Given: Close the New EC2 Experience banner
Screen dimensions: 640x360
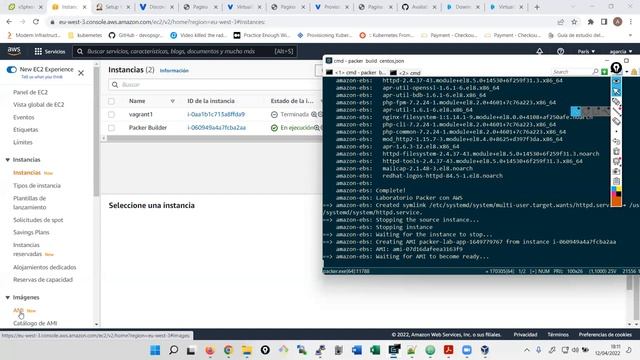Looking at the screenshot, I should tap(81, 73).
